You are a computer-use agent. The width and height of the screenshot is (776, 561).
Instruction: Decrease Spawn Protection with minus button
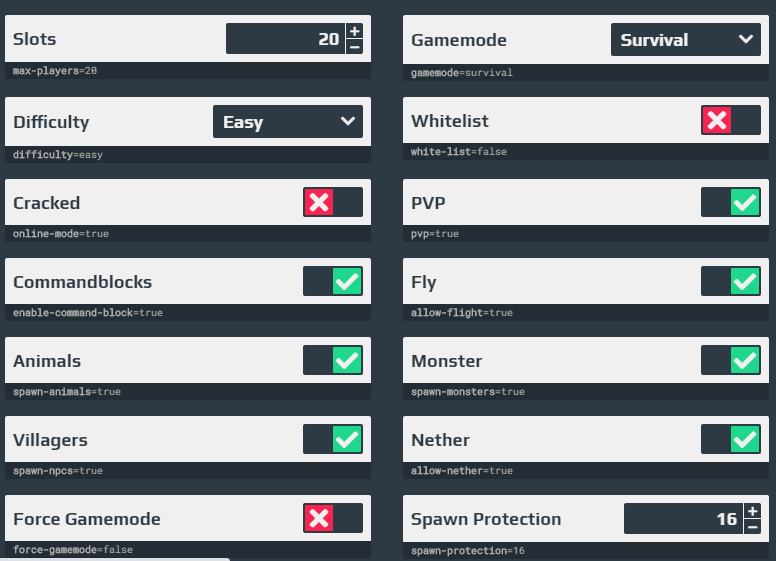point(752,526)
